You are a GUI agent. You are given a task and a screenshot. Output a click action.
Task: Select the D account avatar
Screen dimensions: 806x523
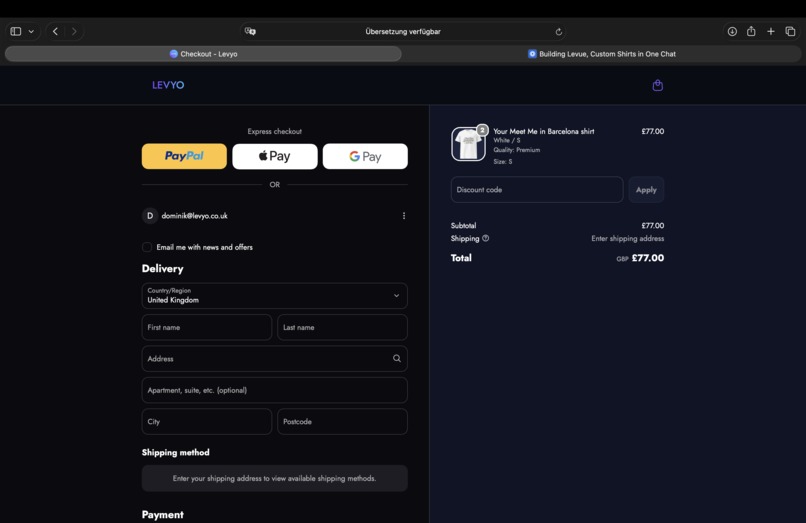[150, 215]
